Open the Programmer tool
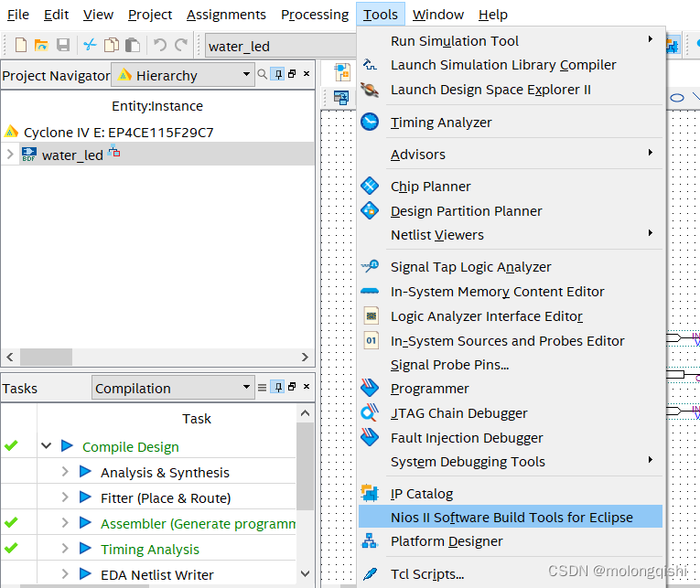Image resolution: width=700 pixels, height=588 pixels. (511, 389)
